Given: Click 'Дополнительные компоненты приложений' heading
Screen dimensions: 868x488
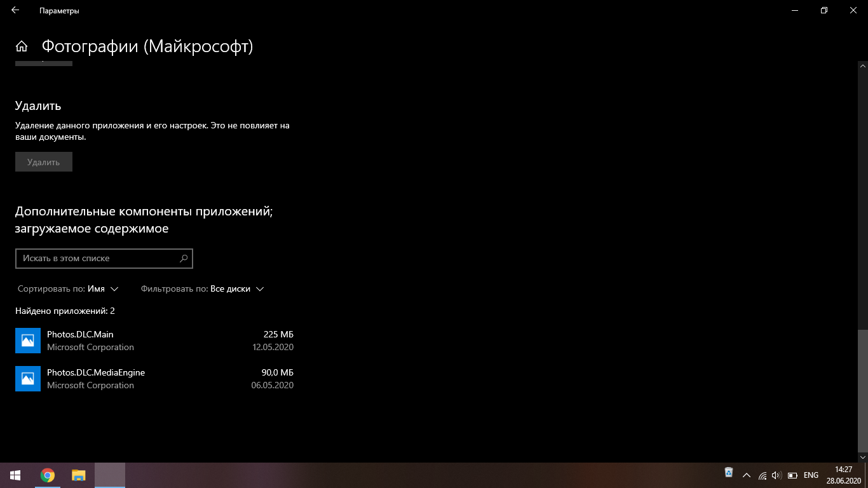Looking at the screenshot, I should point(144,220).
